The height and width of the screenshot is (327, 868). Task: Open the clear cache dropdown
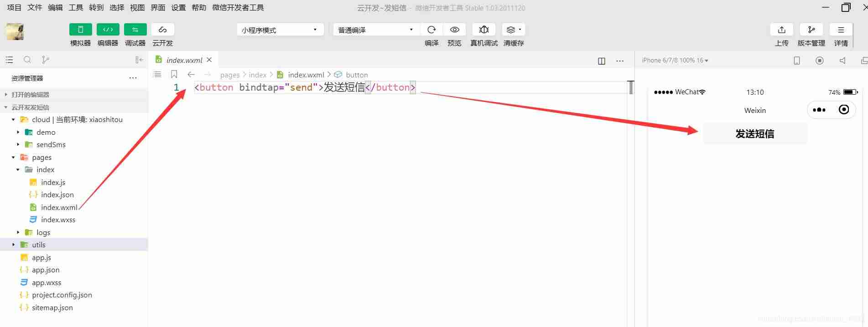click(514, 30)
